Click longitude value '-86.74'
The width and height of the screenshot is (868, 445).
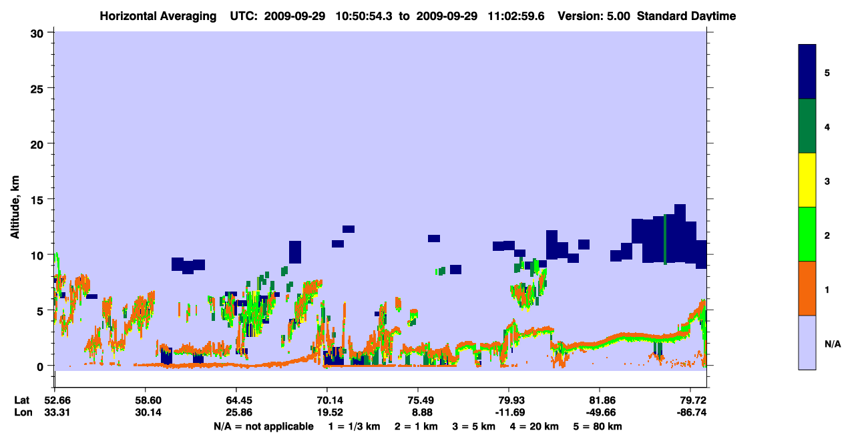coord(690,412)
